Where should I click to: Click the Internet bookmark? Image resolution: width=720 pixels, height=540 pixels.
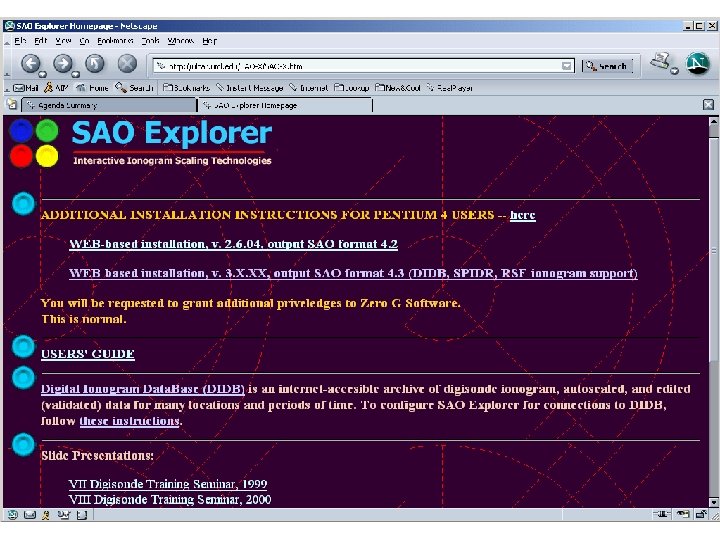point(308,87)
